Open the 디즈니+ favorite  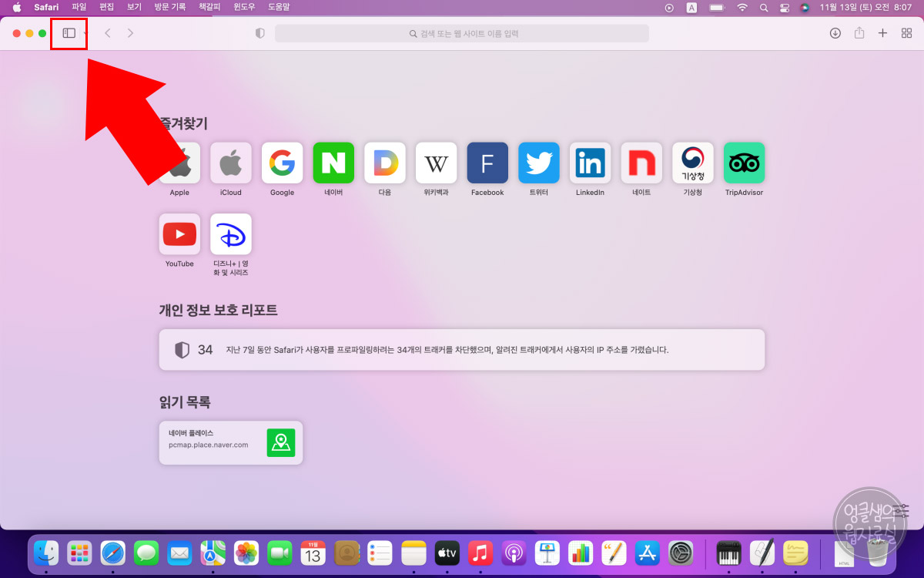pyautogui.click(x=230, y=234)
